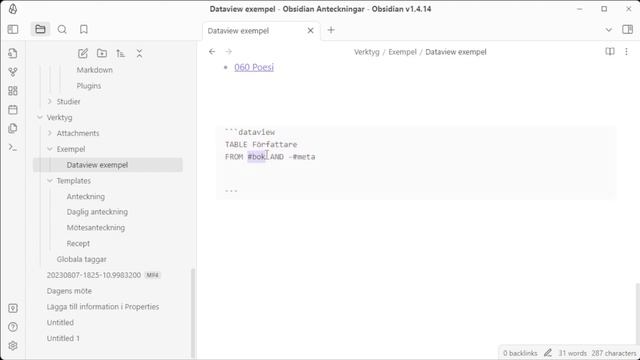Switch to reading view book icon
Viewport: 640px width, 360px height.
point(610,51)
